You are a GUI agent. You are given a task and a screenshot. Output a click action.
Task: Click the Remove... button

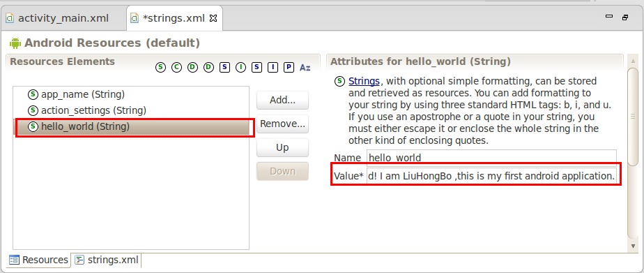[x=282, y=124]
